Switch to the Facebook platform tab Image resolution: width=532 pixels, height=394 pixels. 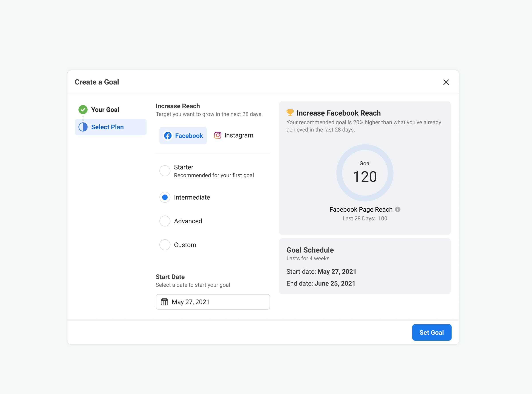(183, 135)
